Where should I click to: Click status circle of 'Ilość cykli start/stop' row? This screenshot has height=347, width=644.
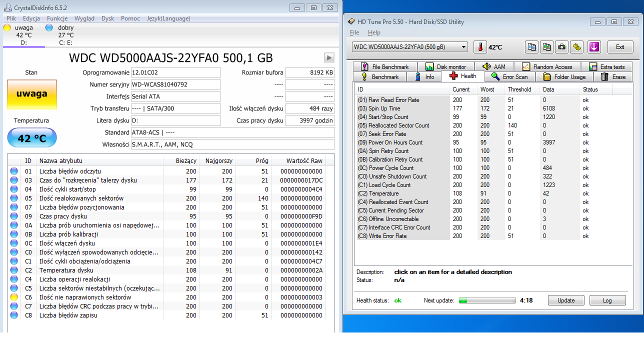coord(14,189)
